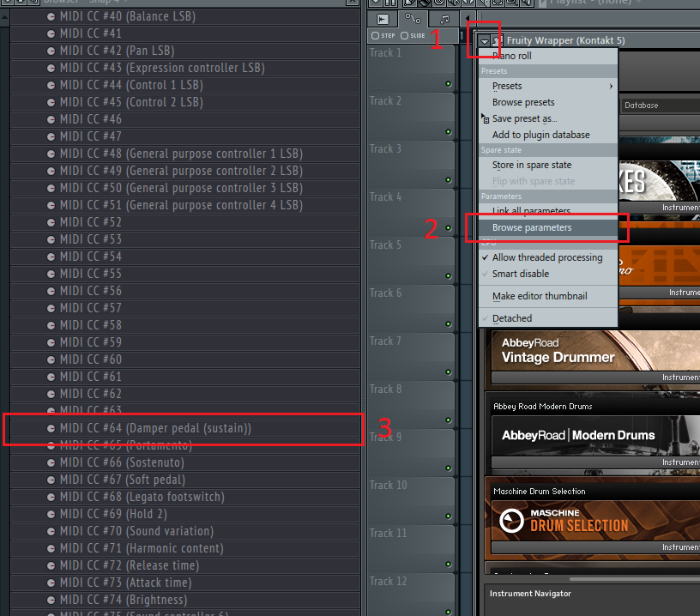Select the knob icon for MIDI CC #54

(51, 257)
